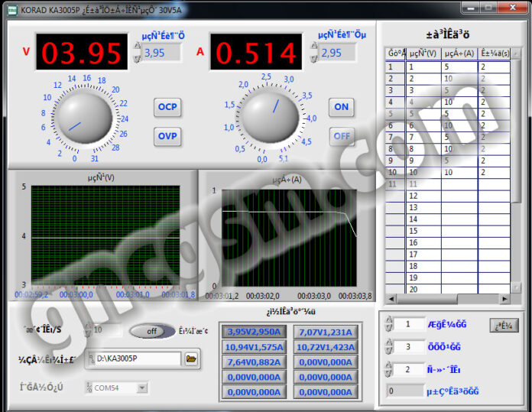Screen dimensions: 532x412
Task: Click the voltage chart Y-axis label 5
Action: pos(24,187)
